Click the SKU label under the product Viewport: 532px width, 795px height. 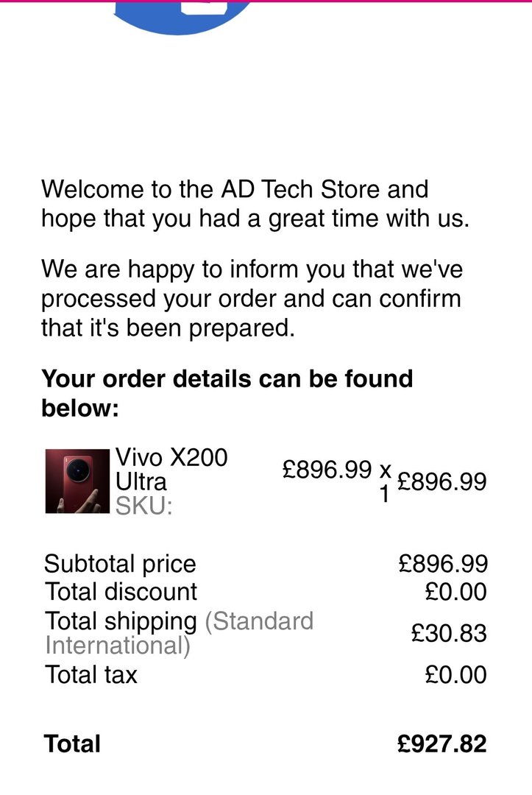point(143,506)
